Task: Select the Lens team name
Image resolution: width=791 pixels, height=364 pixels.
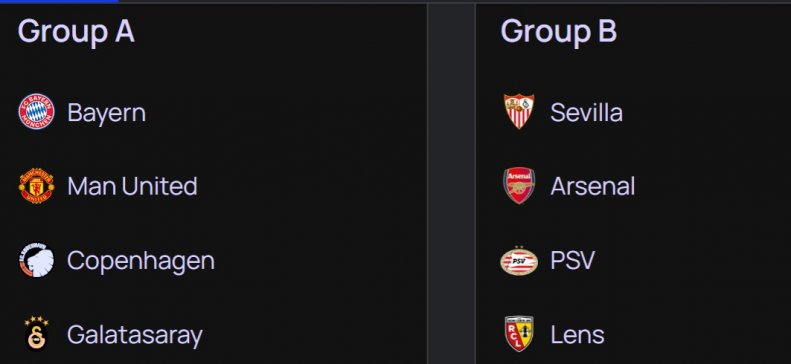Action: tap(577, 335)
